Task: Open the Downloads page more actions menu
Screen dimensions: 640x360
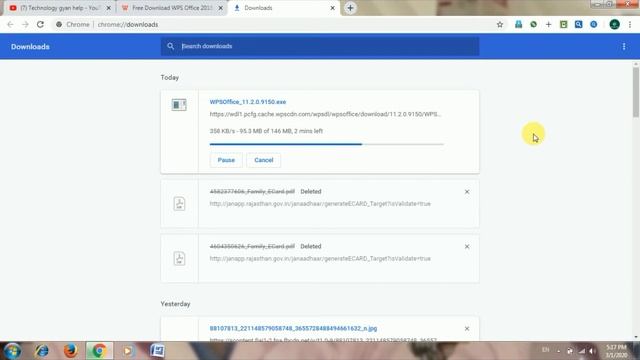Action: click(x=624, y=47)
